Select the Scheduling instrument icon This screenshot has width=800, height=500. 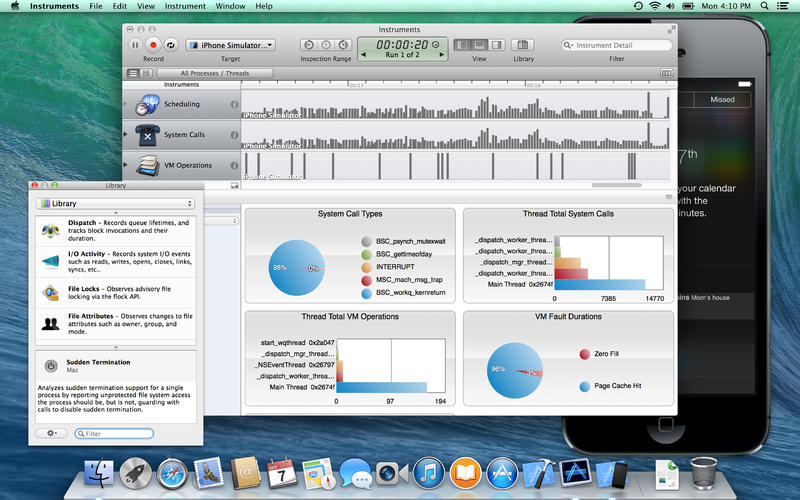(148, 104)
